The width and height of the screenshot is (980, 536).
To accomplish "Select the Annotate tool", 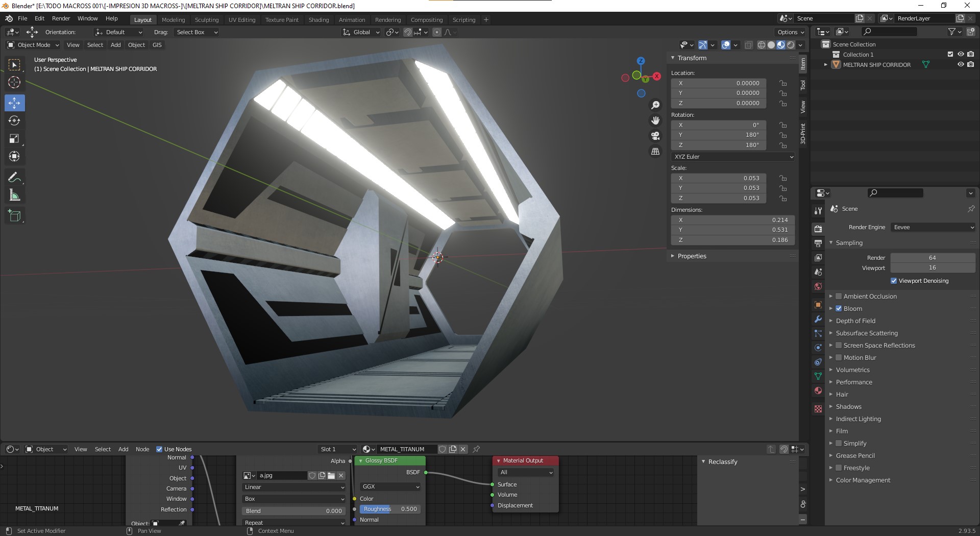I will pos(14,177).
